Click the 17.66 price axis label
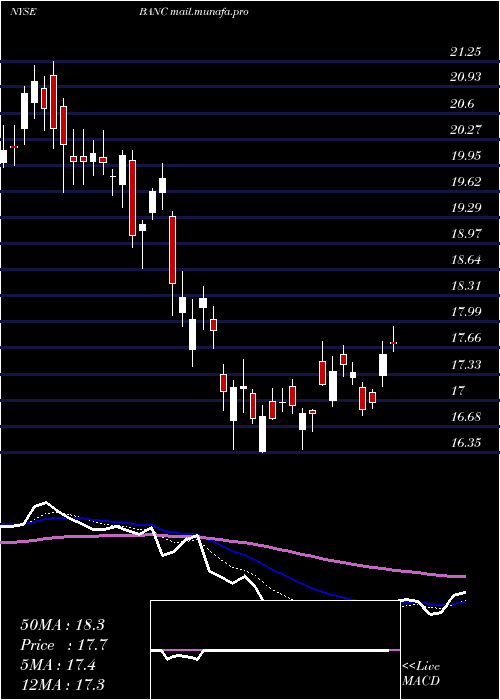 coord(466,338)
